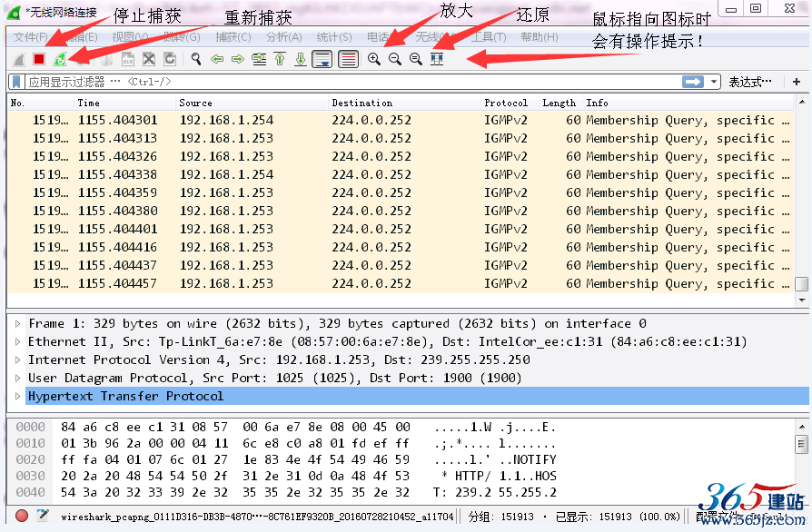Image resolution: width=812 pixels, height=532 pixels.
Task: Expand the User Datagram Protocol node
Action: 17,379
